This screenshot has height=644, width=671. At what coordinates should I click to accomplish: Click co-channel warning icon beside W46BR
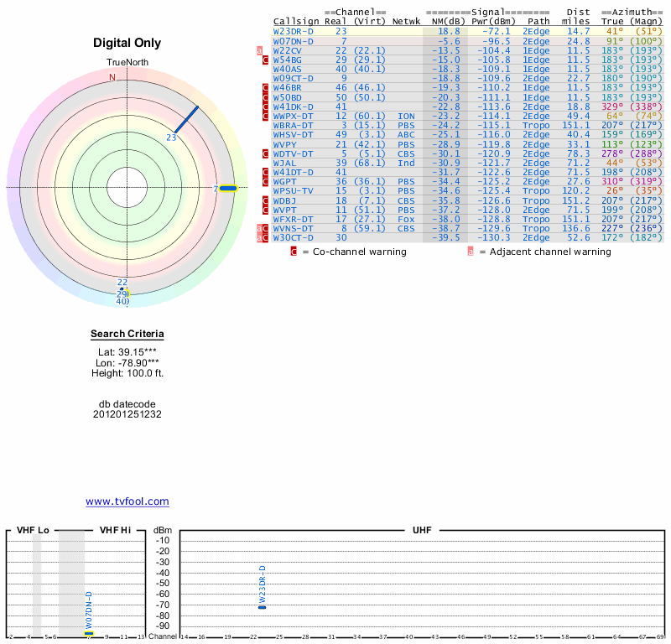tap(266, 88)
